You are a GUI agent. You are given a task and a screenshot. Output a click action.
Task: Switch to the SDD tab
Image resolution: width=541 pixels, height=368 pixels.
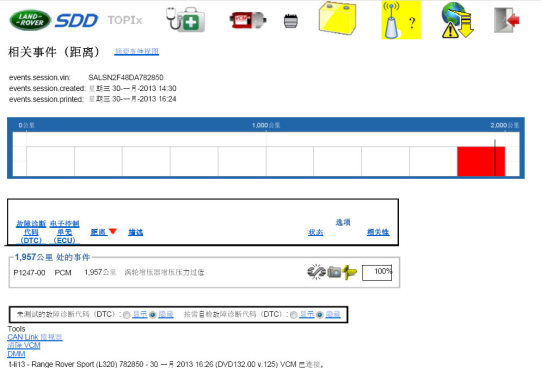click(77, 21)
